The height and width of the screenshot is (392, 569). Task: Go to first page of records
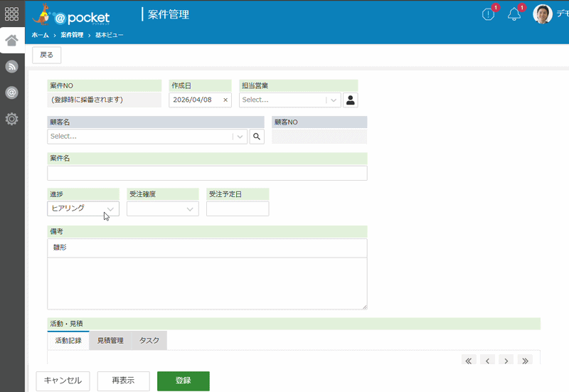tap(469, 361)
